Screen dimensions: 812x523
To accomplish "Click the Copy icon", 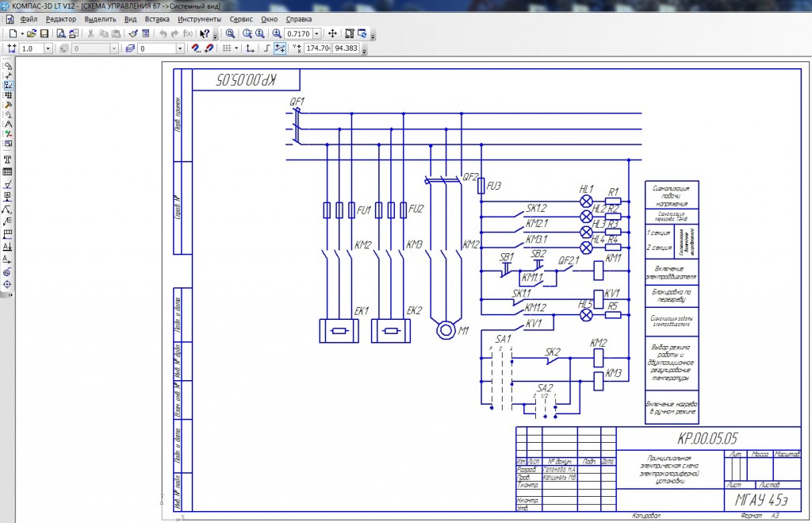I will (x=103, y=33).
